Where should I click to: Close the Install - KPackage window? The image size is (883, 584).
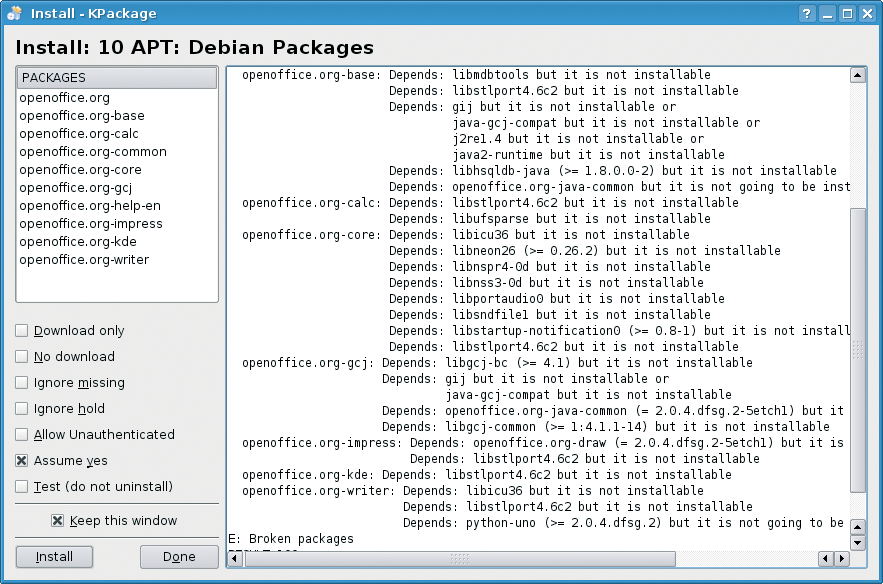coord(868,14)
